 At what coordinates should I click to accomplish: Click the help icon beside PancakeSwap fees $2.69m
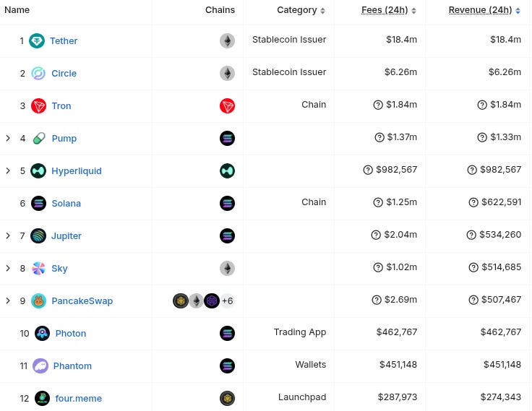coord(377,300)
